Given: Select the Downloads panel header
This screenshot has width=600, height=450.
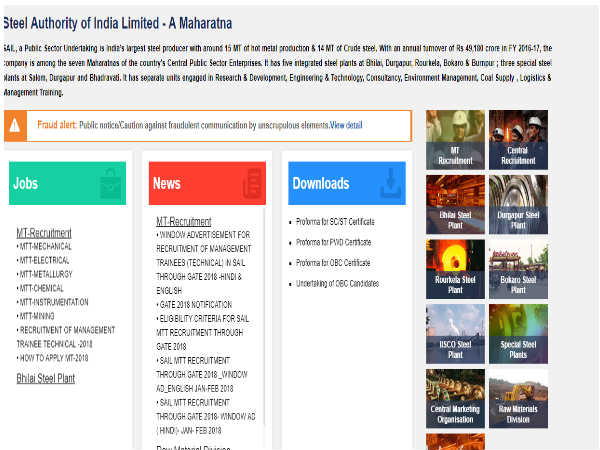Looking at the screenshot, I should [347, 183].
